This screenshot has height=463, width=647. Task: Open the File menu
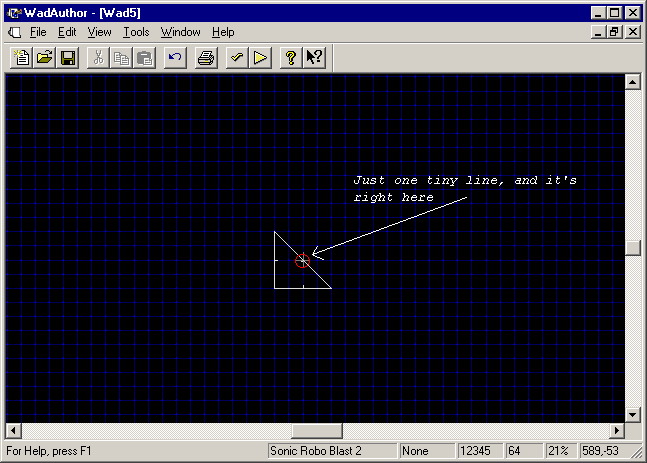point(38,32)
